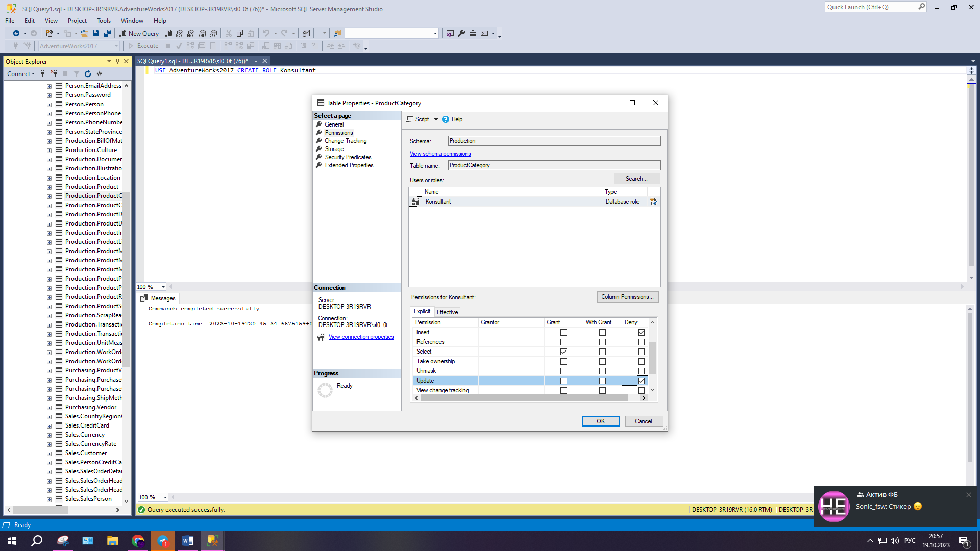The width and height of the screenshot is (980, 551).
Task: Open Google Chrome from the taskbar
Action: (x=138, y=541)
